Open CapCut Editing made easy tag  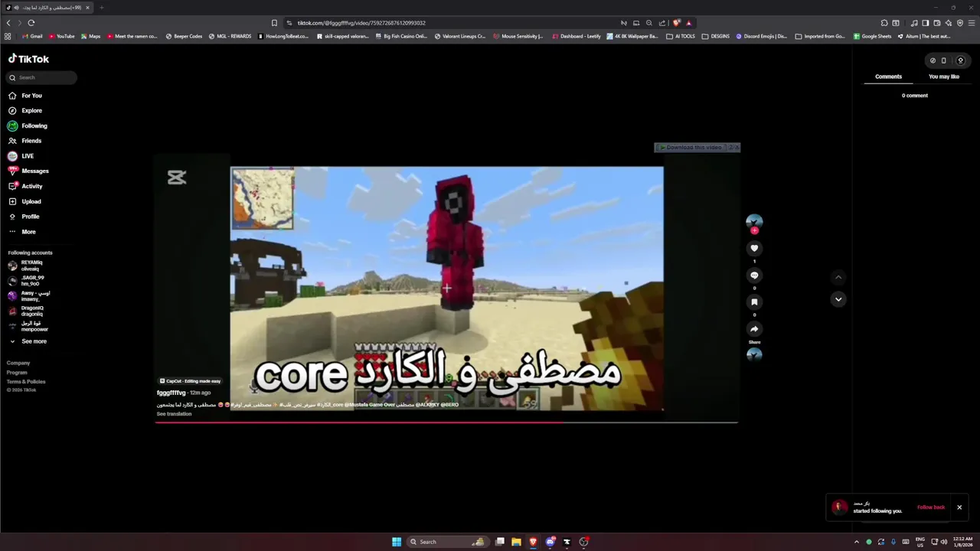190,381
